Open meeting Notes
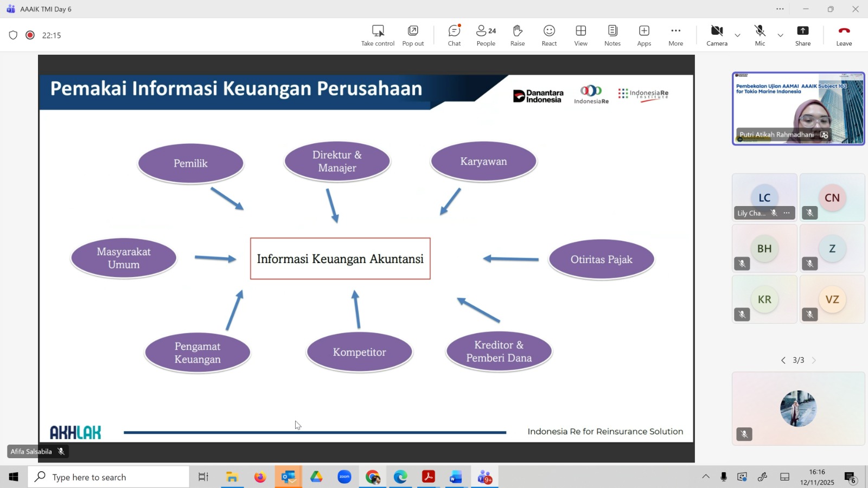This screenshot has height=488, width=868. 612,36
